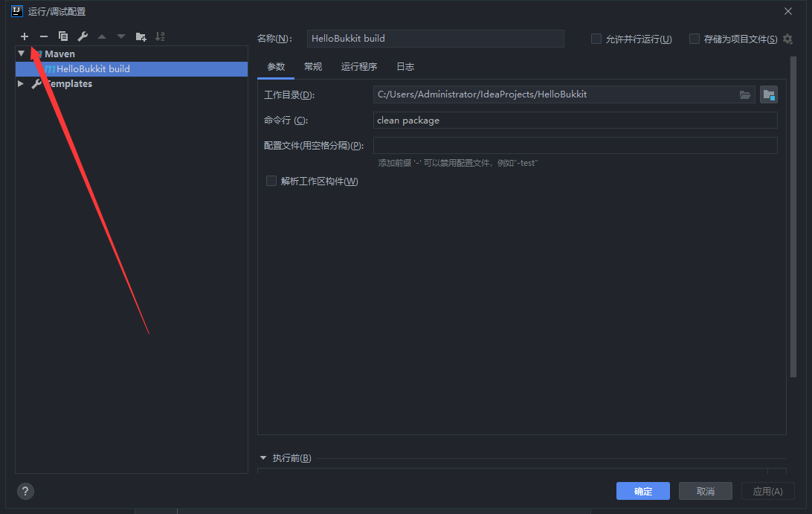Toggle 存储为项目文件 checkbox
This screenshot has width=812, height=514.
coord(695,39)
